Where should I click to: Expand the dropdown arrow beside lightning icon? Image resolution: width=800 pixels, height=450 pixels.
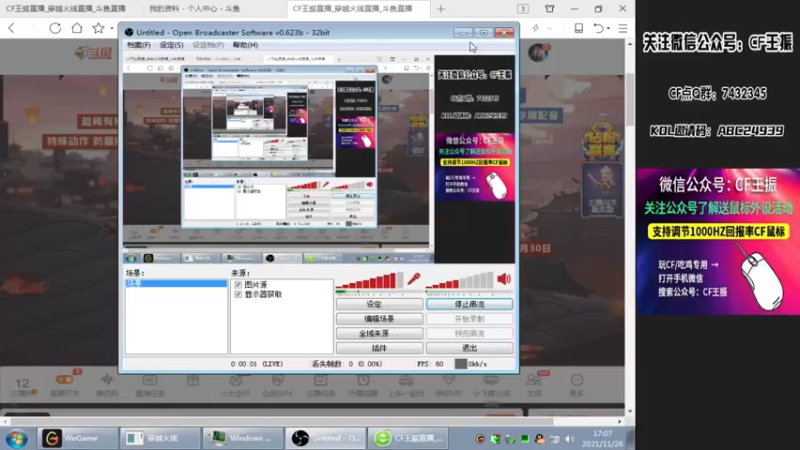point(549,29)
